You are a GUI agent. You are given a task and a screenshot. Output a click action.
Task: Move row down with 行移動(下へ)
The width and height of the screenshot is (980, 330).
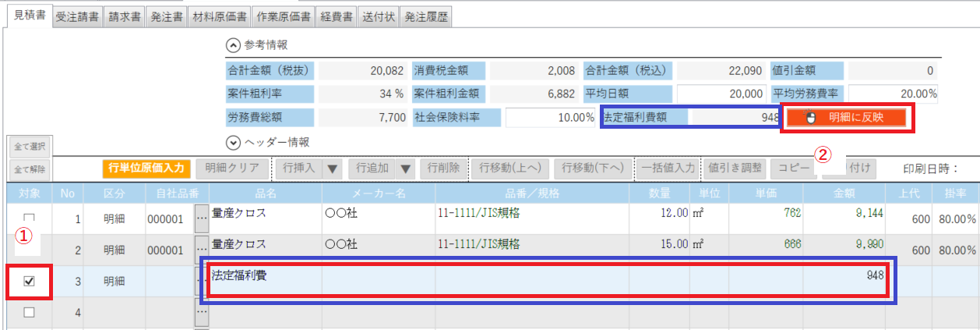592,168
